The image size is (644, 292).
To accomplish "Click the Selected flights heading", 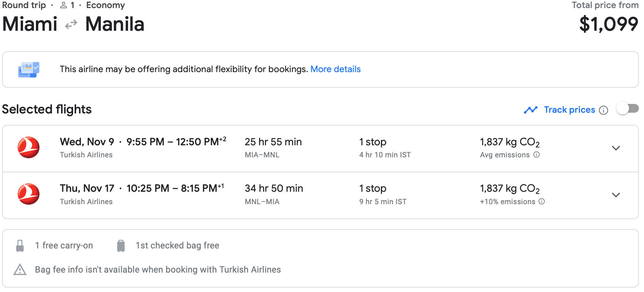I will (47, 109).
